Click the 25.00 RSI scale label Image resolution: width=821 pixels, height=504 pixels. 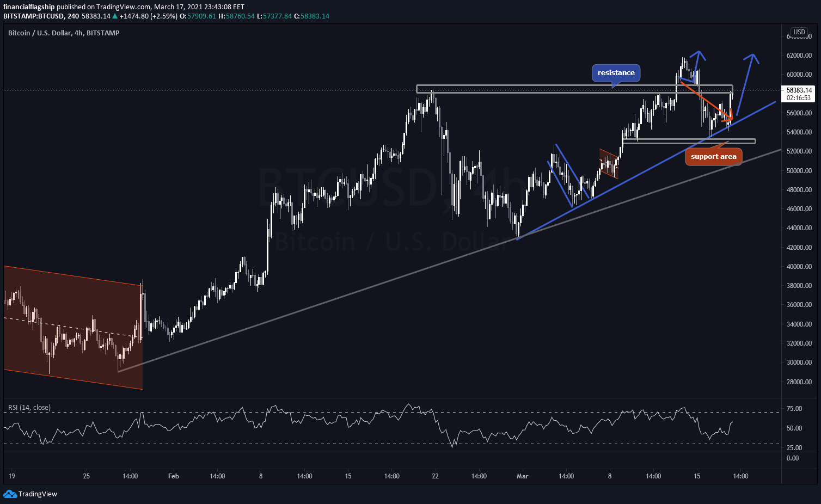point(794,448)
